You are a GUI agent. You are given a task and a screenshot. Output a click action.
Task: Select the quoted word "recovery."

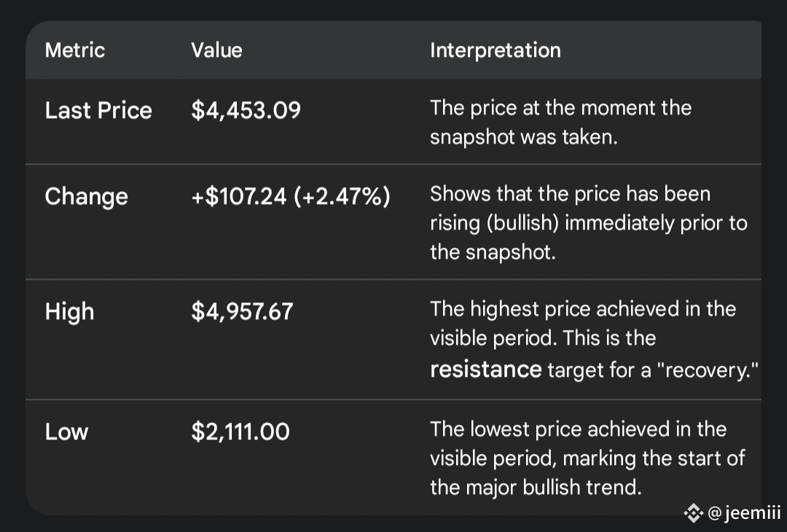(702, 370)
